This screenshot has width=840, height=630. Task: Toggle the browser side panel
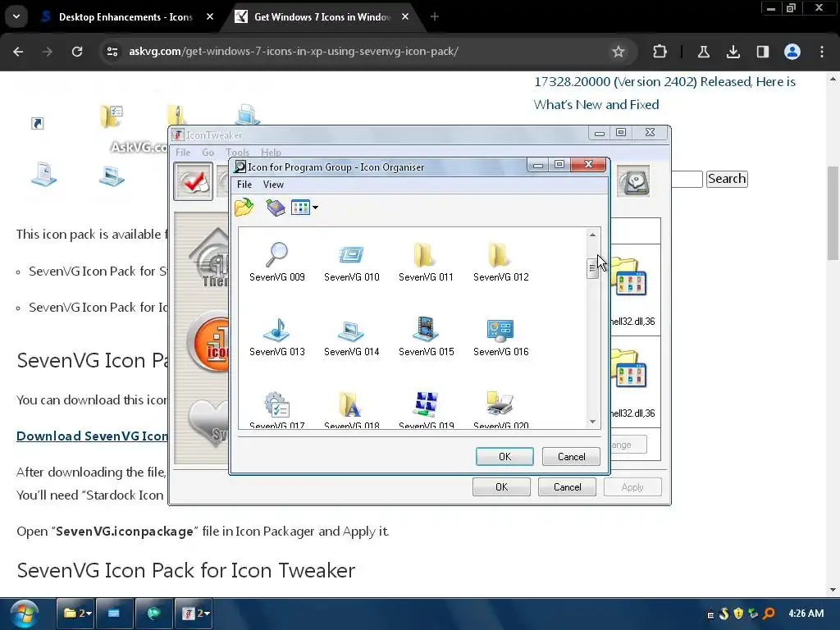coord(762,52)
